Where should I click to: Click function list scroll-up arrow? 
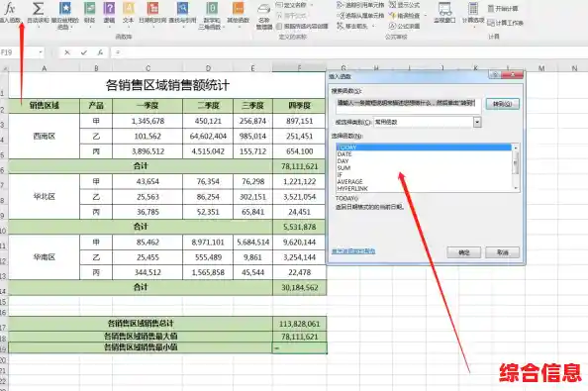click(x=516, y=147)
